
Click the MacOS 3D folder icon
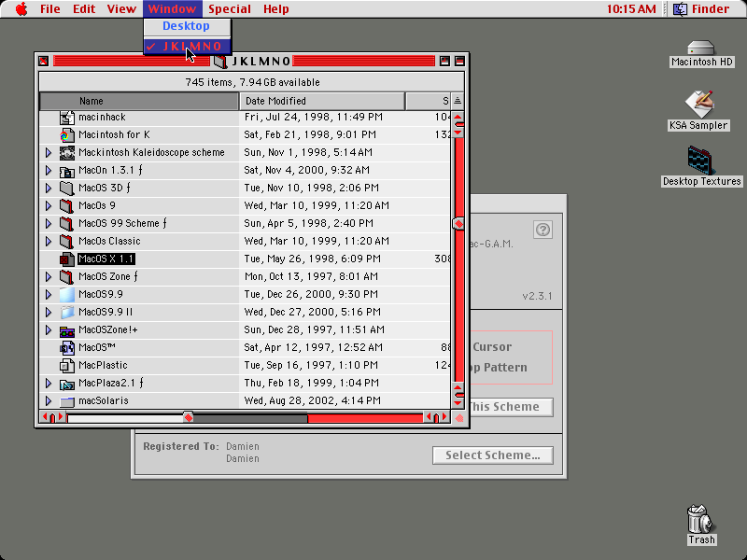66,189
